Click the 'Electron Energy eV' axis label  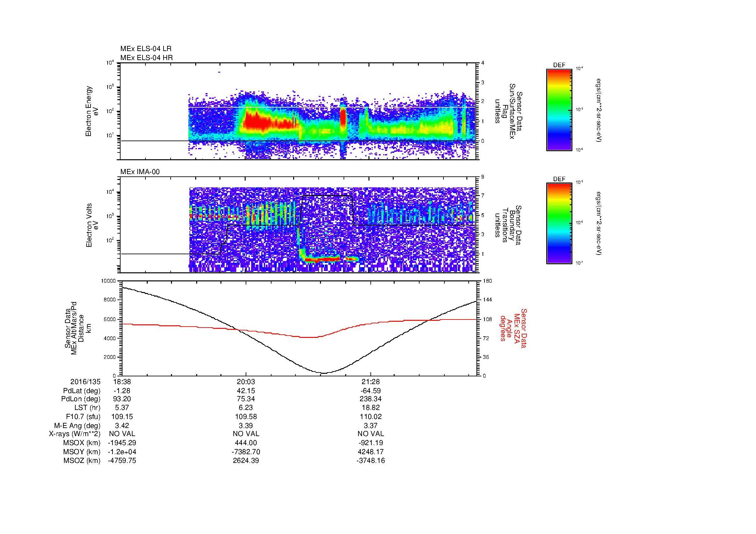point(92,111)
